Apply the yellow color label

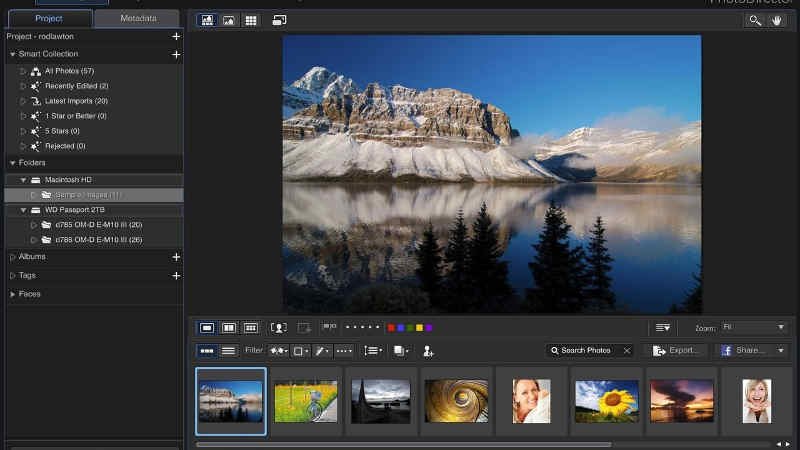click(x=419, y=328)
